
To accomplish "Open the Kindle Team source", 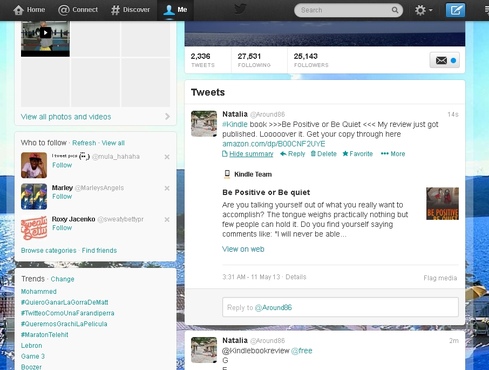I will click(248, 174).
